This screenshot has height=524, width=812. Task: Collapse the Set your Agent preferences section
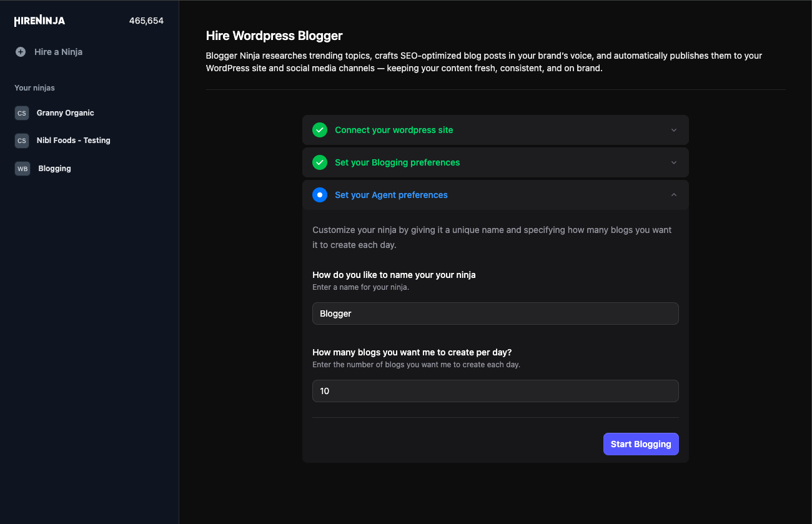click(673, 194)
